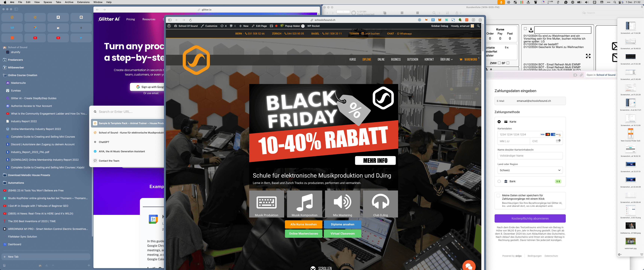Viewport: 644px width, 270px height.
Task: Open the Maekersuite tab in Arc sidebar
Action: (18, 83)
